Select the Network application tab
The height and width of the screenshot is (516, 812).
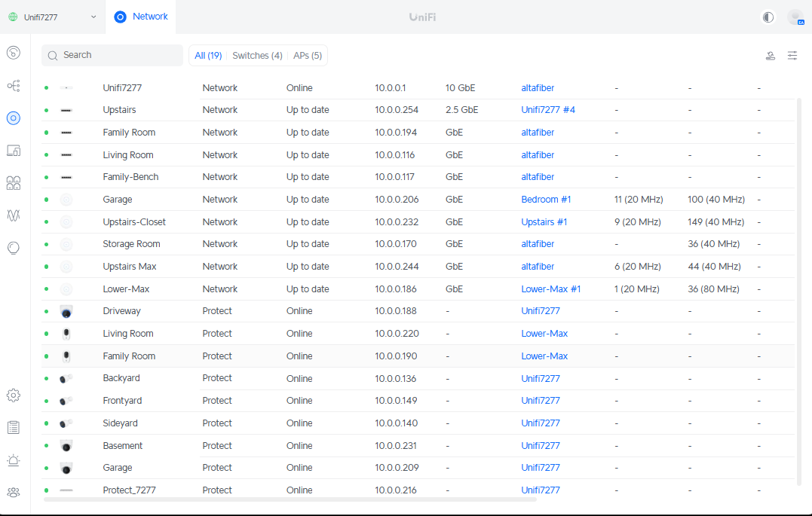142,17
